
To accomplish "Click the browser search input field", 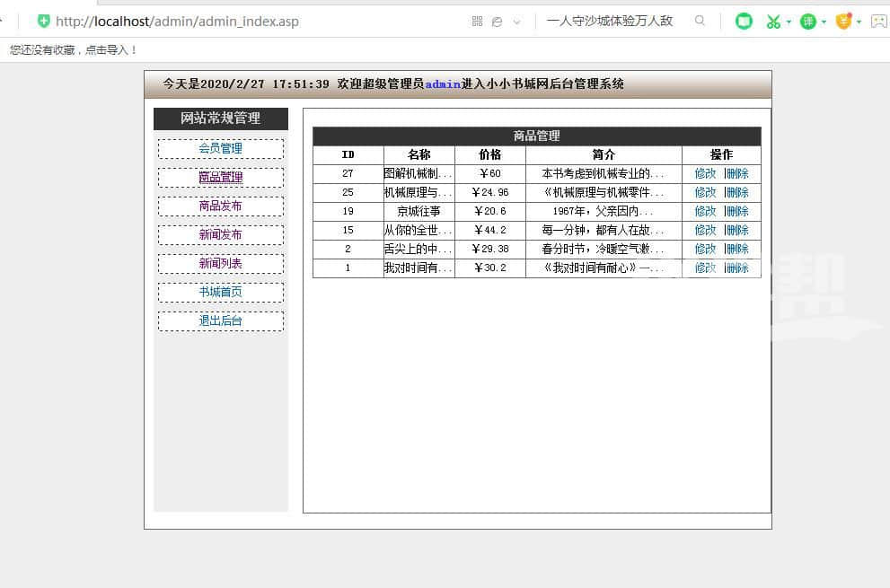I will (x=615, y=21).
